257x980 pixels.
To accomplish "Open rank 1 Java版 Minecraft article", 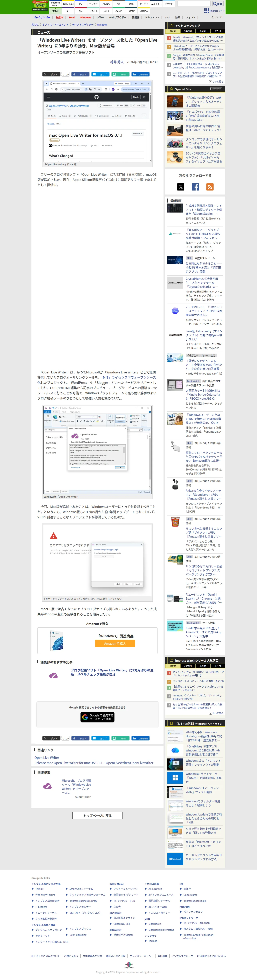I will click(198, 39).
